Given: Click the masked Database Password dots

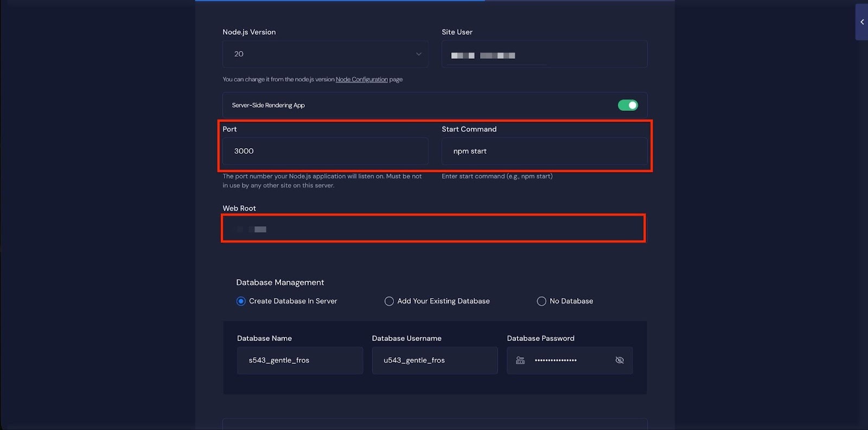Looking at the screenshot, I should (x=556, y=361).
